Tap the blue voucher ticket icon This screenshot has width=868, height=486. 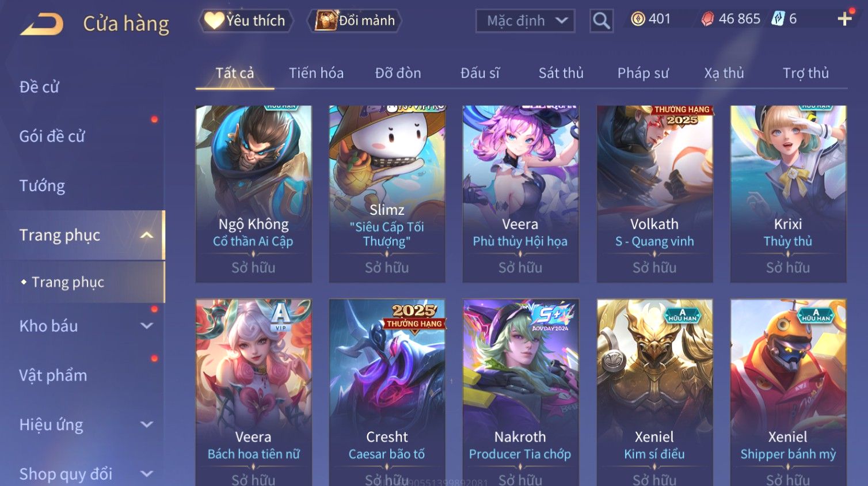778,19
